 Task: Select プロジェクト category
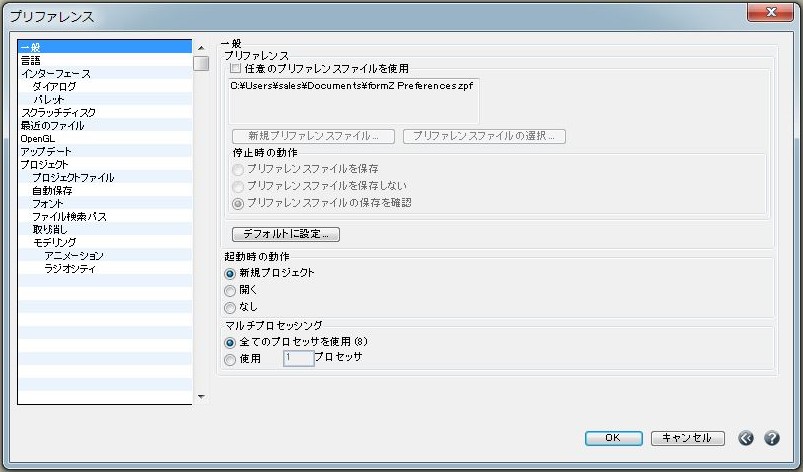[105, 164]
